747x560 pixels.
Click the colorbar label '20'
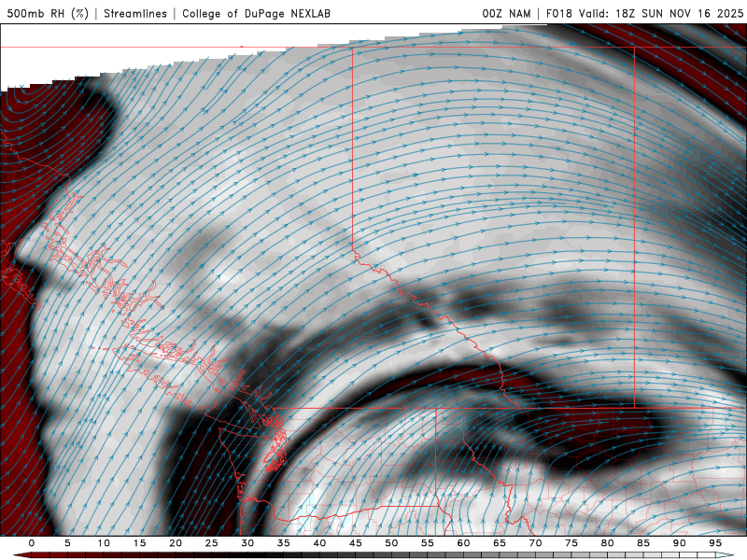click(176, 543)
